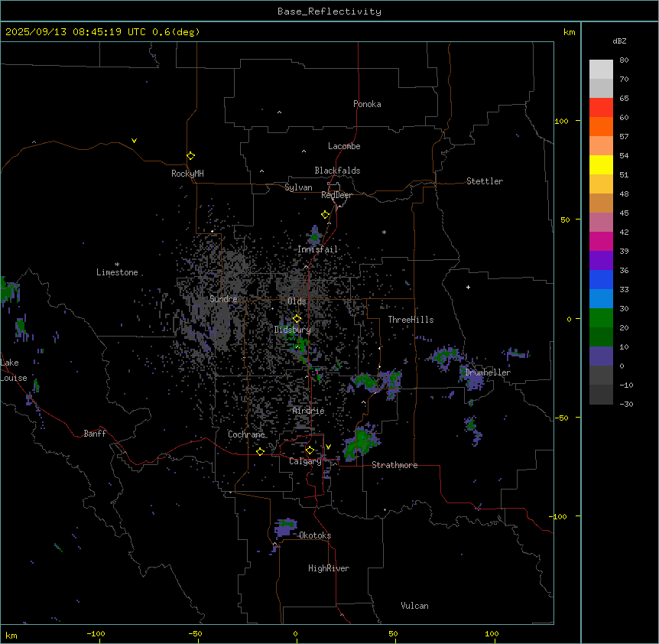Click the legend value 45
The width and height of the screenshot is (659, 644).
(x=624, y=213)
